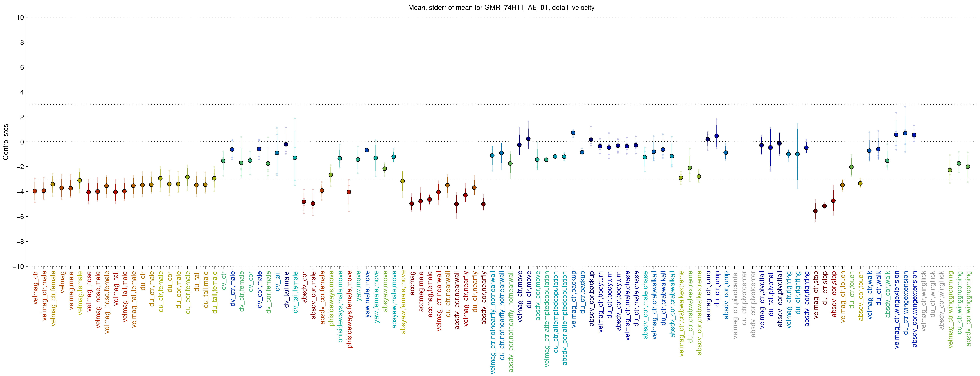Click the y-axis tick label 10
The image size is (980, 376).
click(x=20, y=17)
